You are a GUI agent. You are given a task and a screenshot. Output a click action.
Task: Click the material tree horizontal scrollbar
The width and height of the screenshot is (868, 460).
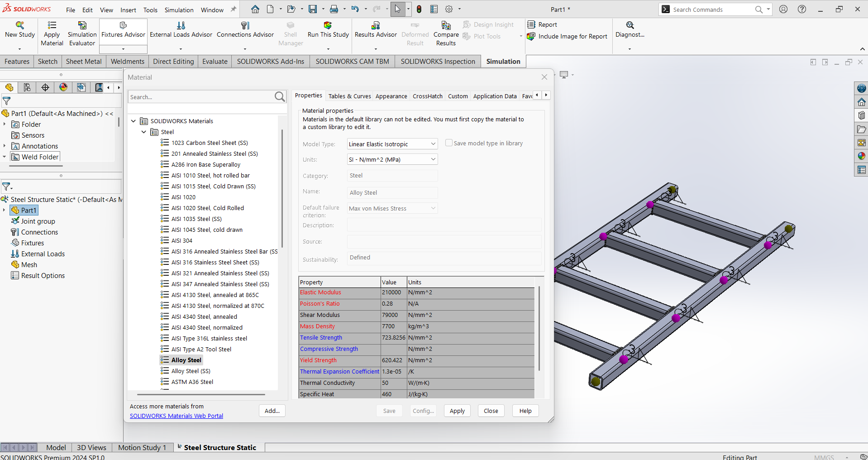pyautogui.click(x=200, y=394)
